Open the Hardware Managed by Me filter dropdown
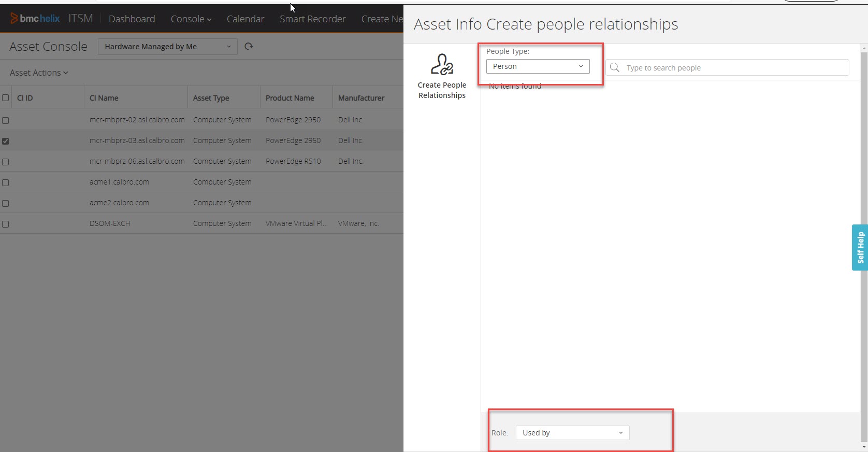The height and width of the screenshot is (452, 868). [167, 47]
